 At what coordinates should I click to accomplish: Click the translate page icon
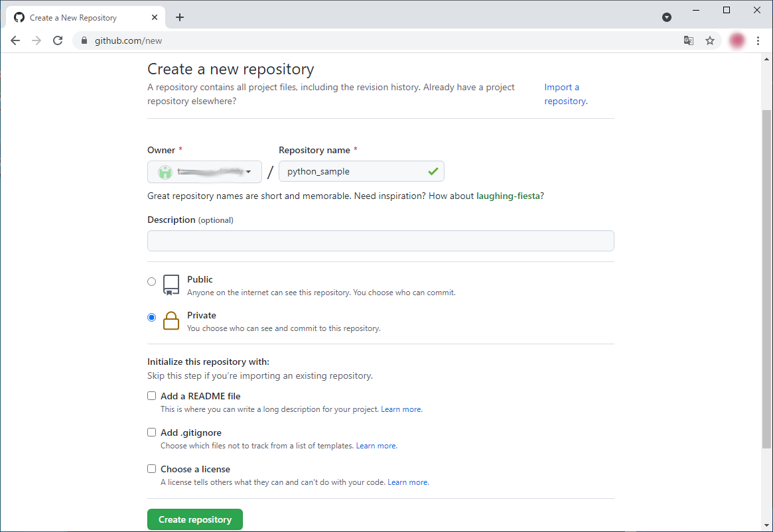coord(689,40)
